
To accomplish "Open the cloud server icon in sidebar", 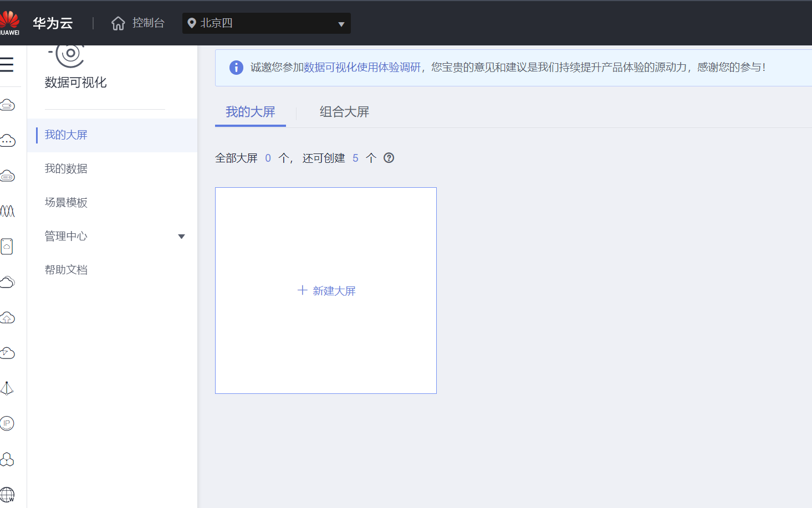I will pos(7,105).
